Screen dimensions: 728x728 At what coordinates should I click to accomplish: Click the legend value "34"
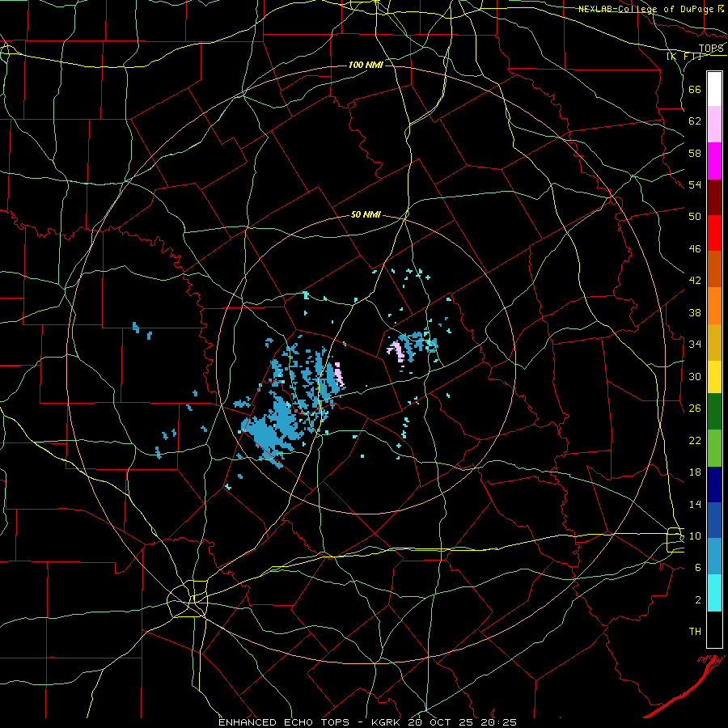click(695, 344)
